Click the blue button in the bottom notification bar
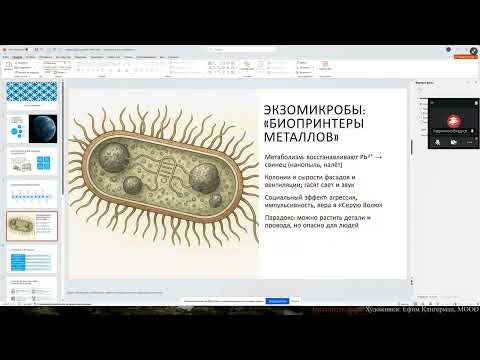480x360 pixels. [277, 301]
